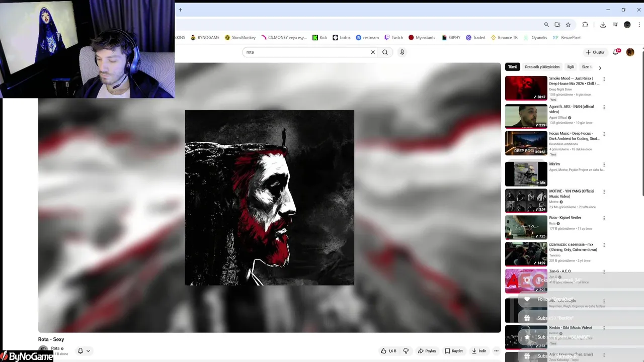Open the media control music-list icon

615,25
